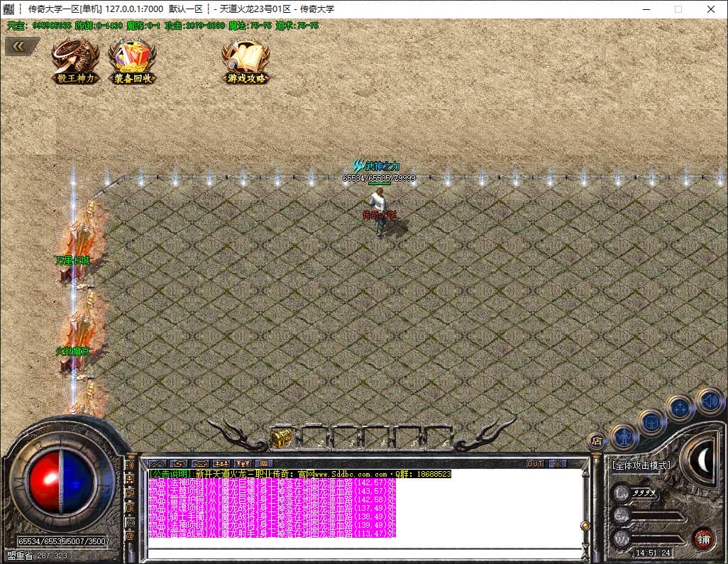Screen dimensions: 728x564
Task: Click the 元宝 currency stat in top bar
Action: pyautogui.click(x=39, y=26)
